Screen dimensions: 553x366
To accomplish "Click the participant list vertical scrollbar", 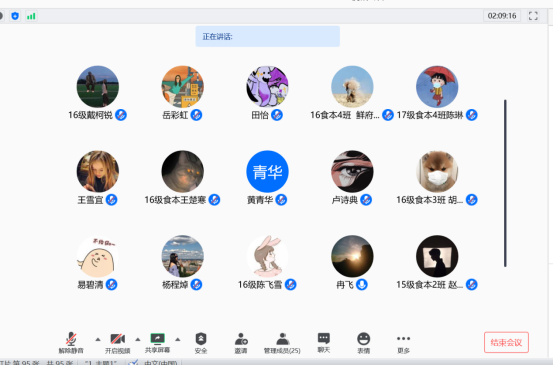I will tap(505, 183).
